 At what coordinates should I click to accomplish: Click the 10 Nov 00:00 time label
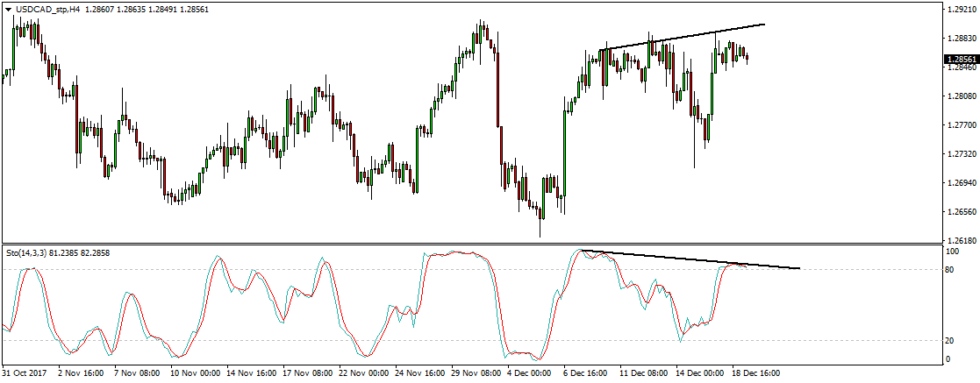(x=195, y=373)
